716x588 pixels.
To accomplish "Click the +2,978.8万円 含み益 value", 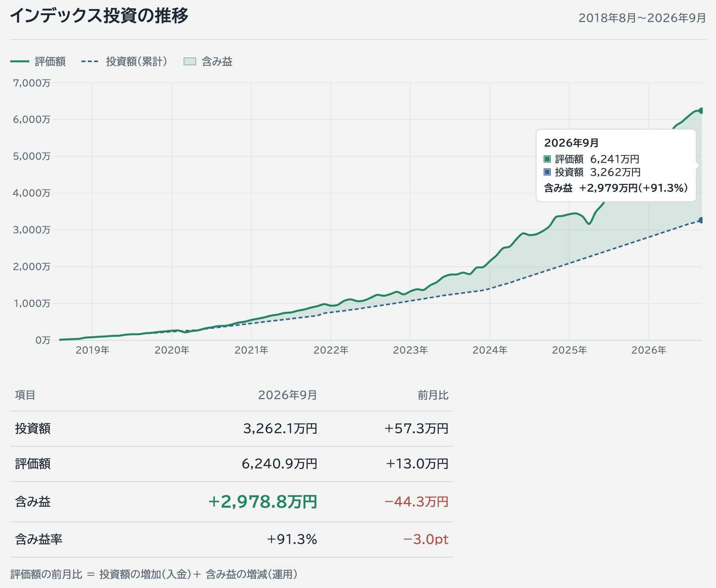I will (263, 502).
